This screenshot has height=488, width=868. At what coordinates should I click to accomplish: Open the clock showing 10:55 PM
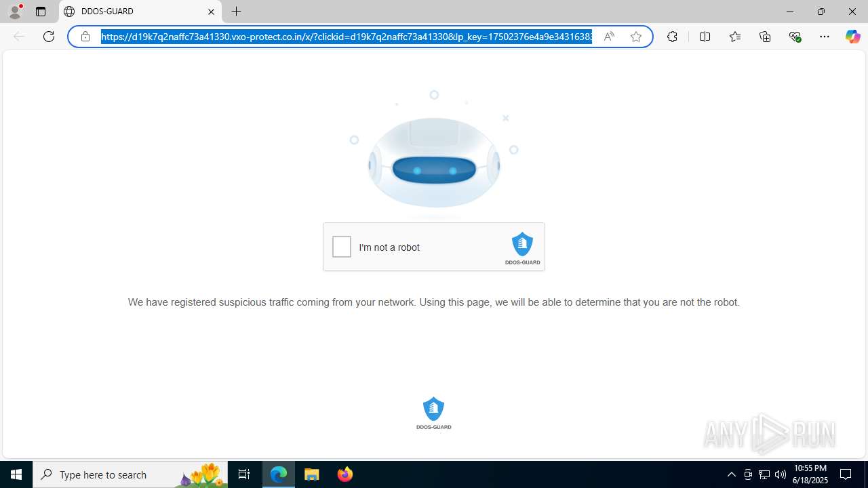point(810,474)
